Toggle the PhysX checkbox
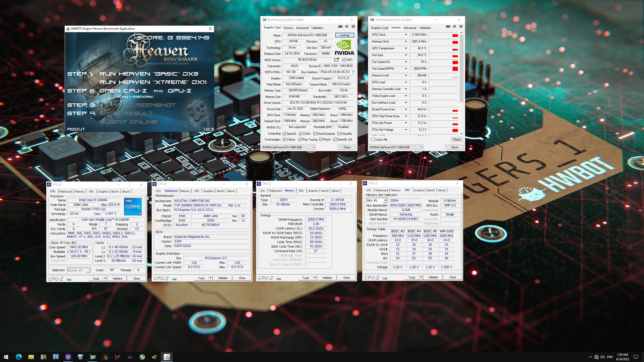Screen dimensions: 644x362 pyautogui.click(x=321, y=139)
